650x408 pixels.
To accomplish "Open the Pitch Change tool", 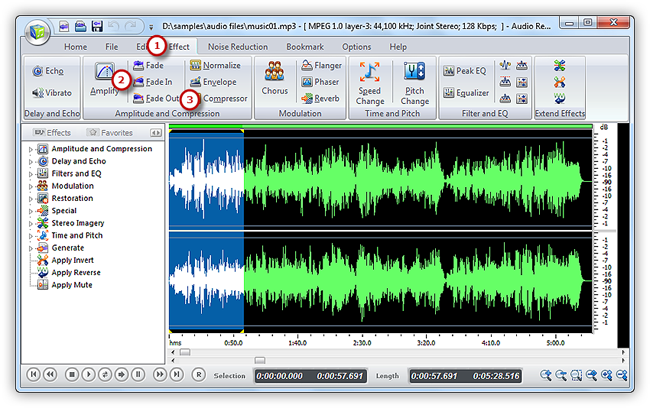I will coord(415,83).
